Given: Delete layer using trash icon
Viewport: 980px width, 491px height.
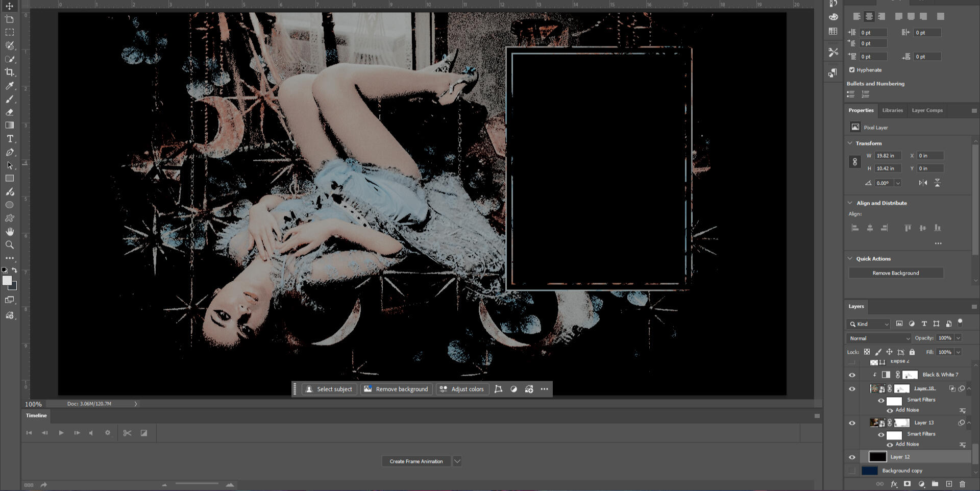Looking at the screenshot, I should click(963, 484).
